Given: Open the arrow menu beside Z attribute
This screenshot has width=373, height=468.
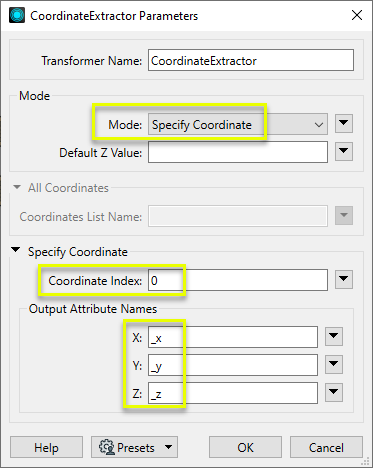Looking at the screenshot, I should (x=334, y=393).
